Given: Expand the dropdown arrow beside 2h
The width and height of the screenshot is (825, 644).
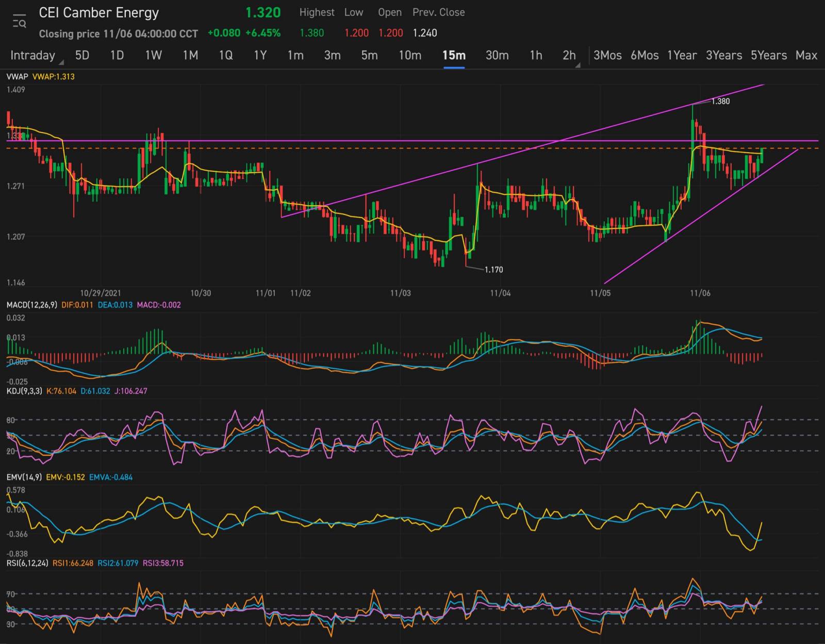Looking at the screenshot, I should (x=578, y=65).
